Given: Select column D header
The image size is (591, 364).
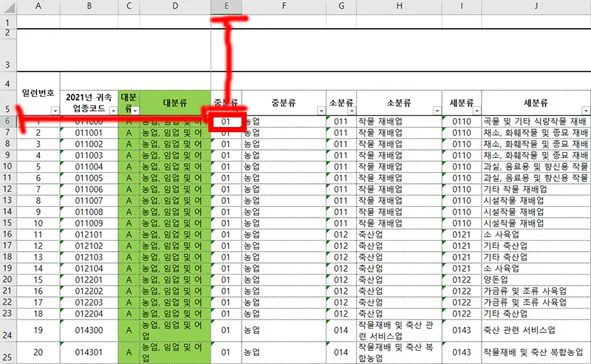Looking at the screenshot, I should (x=175, y=7).
